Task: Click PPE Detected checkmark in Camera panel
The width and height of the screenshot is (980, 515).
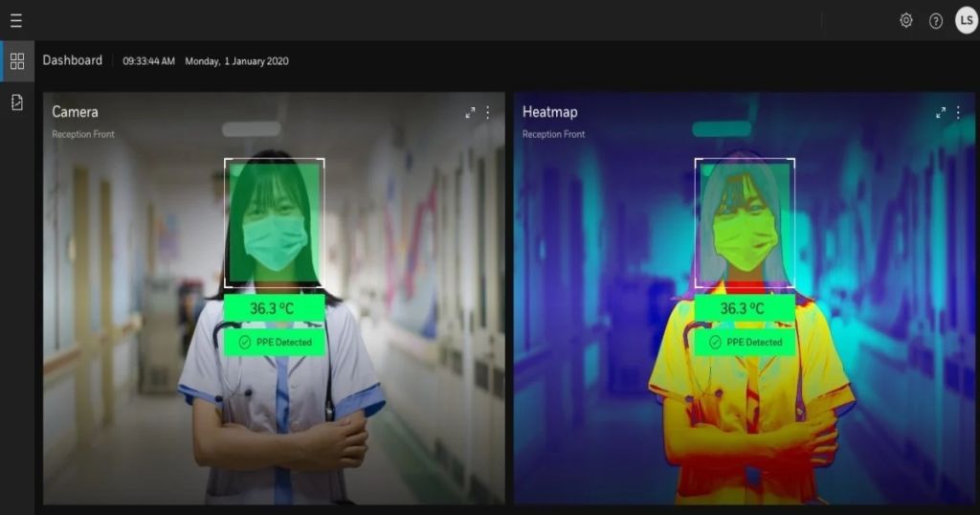Action: pyautogui.click(x=245, y=342)
